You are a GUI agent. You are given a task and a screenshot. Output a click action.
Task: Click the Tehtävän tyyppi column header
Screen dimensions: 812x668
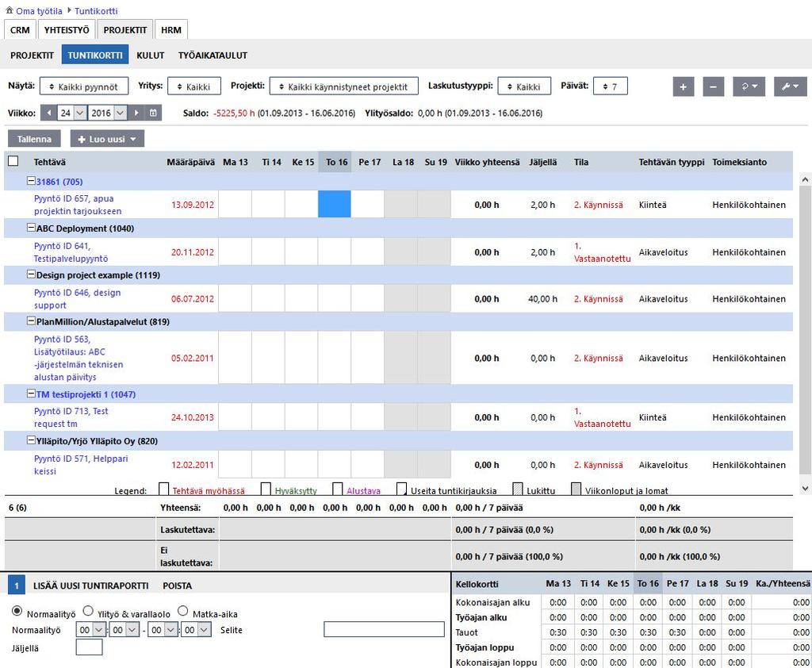672,162
